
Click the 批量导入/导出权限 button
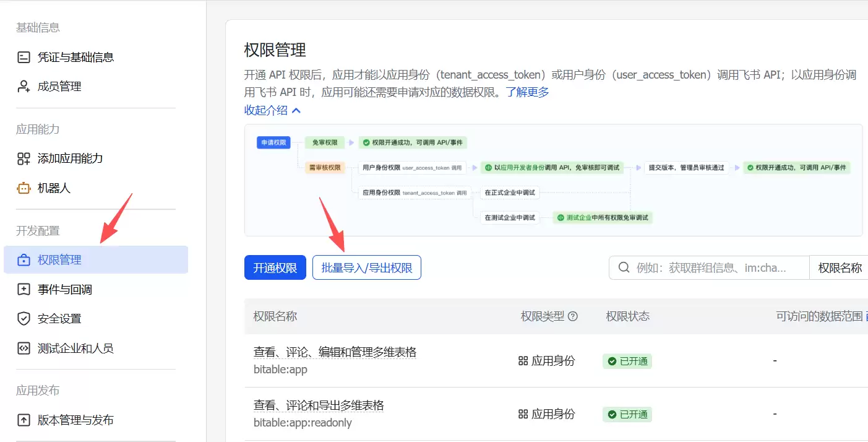click(366, 267)
